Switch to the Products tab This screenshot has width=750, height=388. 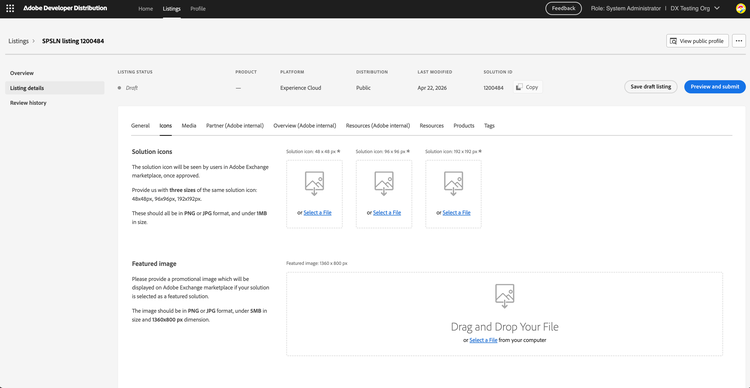464,126
